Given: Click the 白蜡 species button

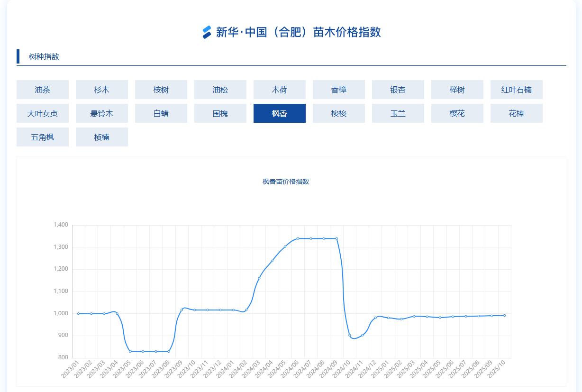Looking at the screenshot, I should click(x=161, y=113).
